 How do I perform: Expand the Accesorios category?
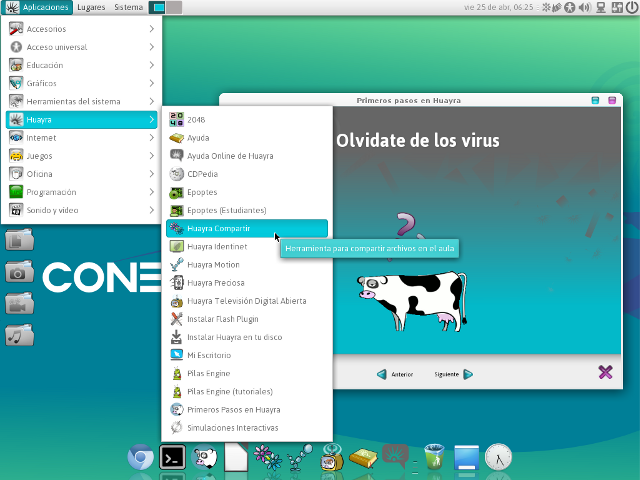(x=82, y=29)
